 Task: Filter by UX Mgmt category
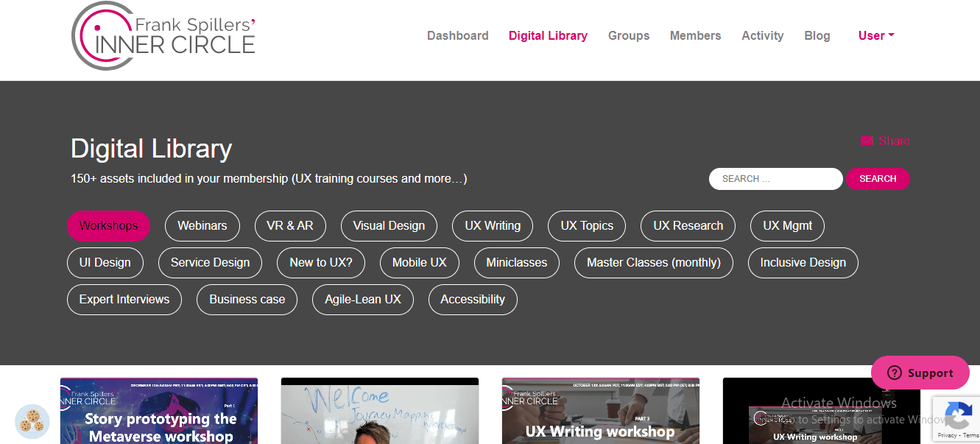pyautogui.click(x=788, y=226)
